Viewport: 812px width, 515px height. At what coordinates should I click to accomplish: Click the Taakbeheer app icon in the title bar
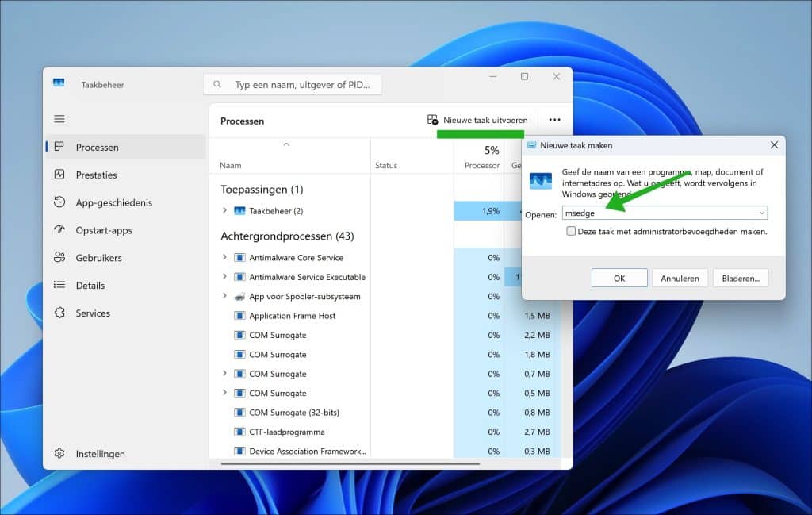59,83
